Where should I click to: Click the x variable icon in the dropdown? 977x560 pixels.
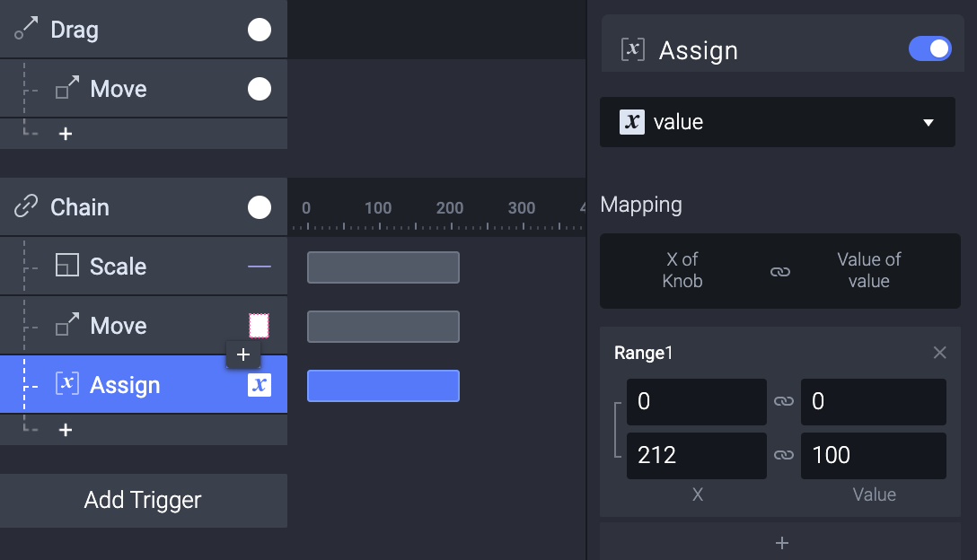pyautogui.click(x=632, y=121)
